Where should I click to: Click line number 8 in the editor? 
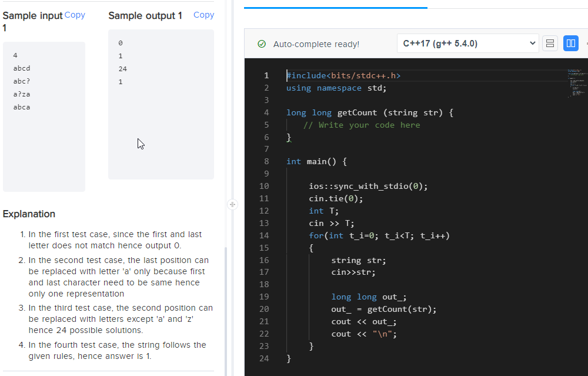click(266, 161)
